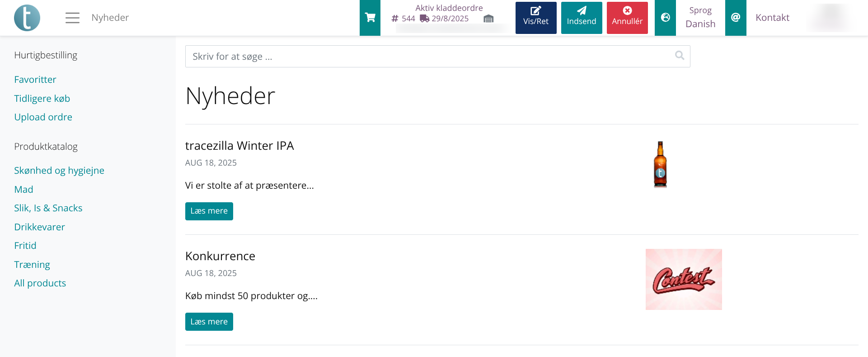Image resolution: width=868 pixels, height=357 pixels.
Task: Click the search magnifier icon
Action: 679,56
